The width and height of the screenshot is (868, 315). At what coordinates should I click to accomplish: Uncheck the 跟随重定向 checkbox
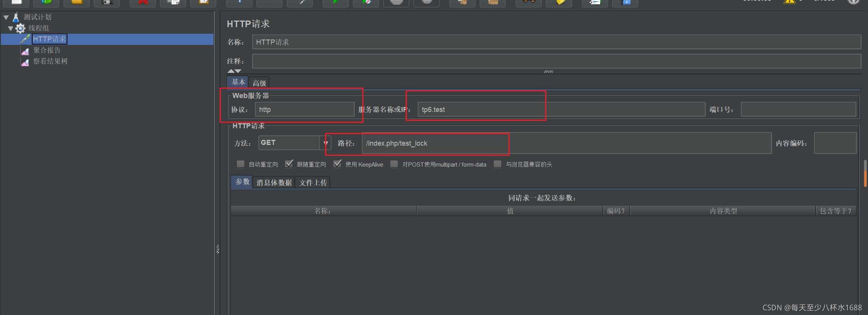(x=289, y=164)
